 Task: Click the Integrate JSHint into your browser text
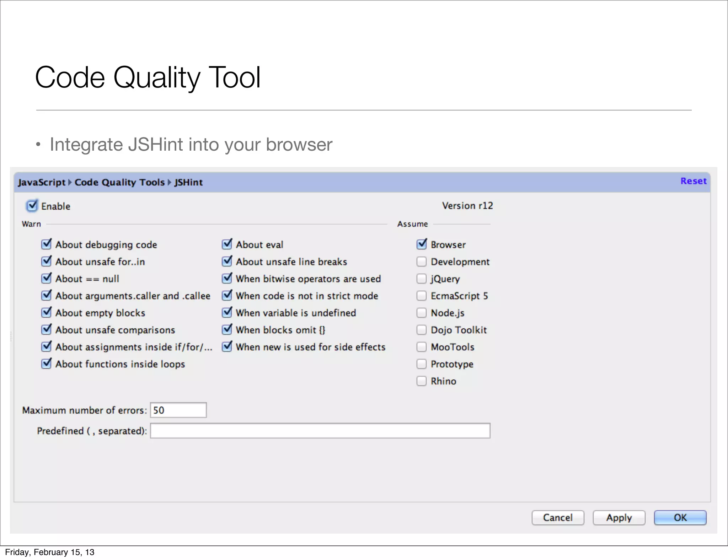[x=191, y=145]
